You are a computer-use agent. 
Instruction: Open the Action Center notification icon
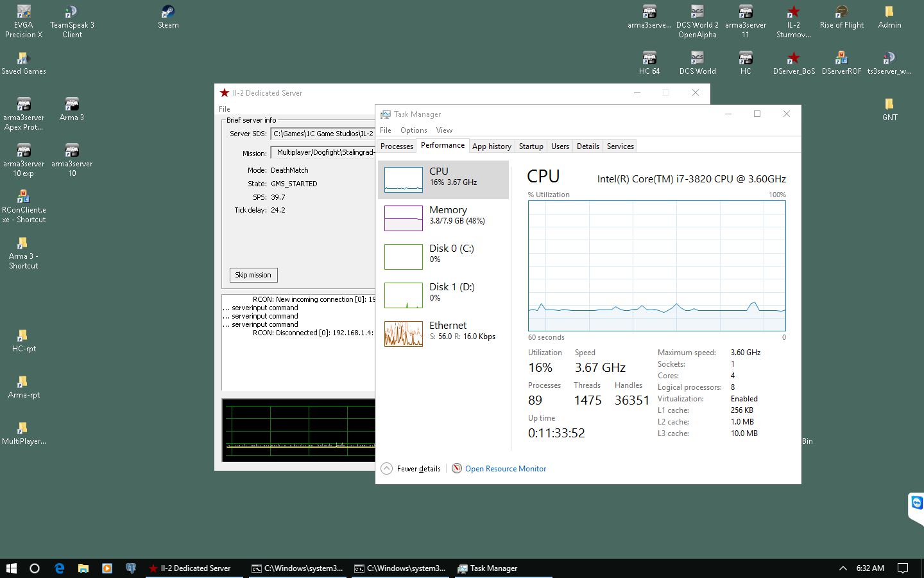click(x=903, y=568)
